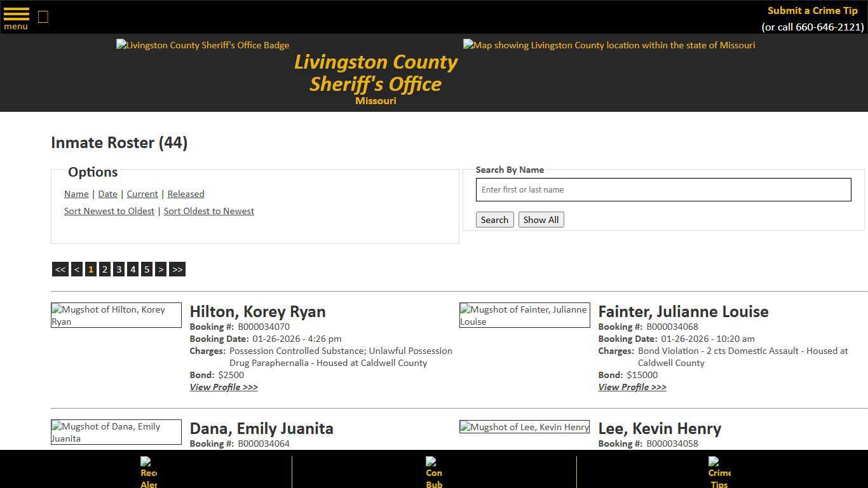
Task: Open the Submit a Crime Tip link
Action: 812,10
